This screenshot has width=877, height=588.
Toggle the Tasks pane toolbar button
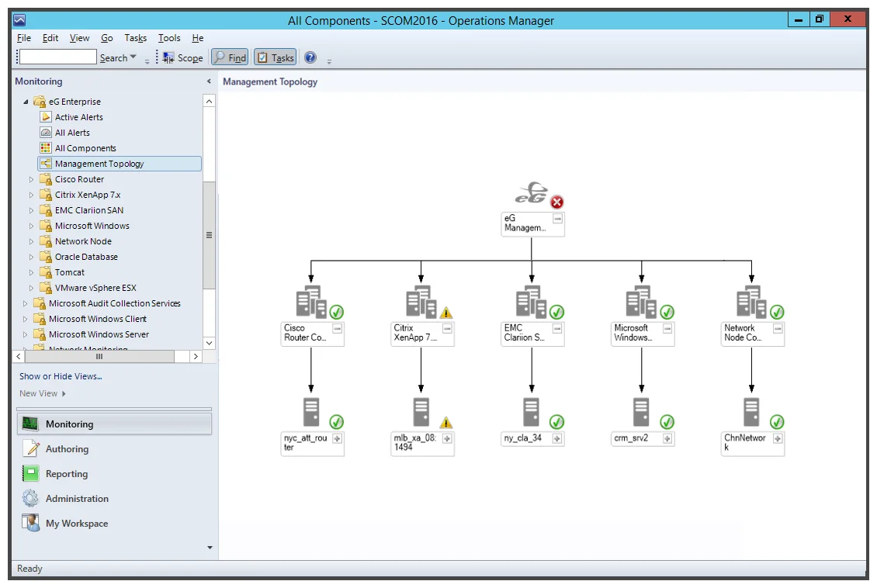click(x=276, y=57)
